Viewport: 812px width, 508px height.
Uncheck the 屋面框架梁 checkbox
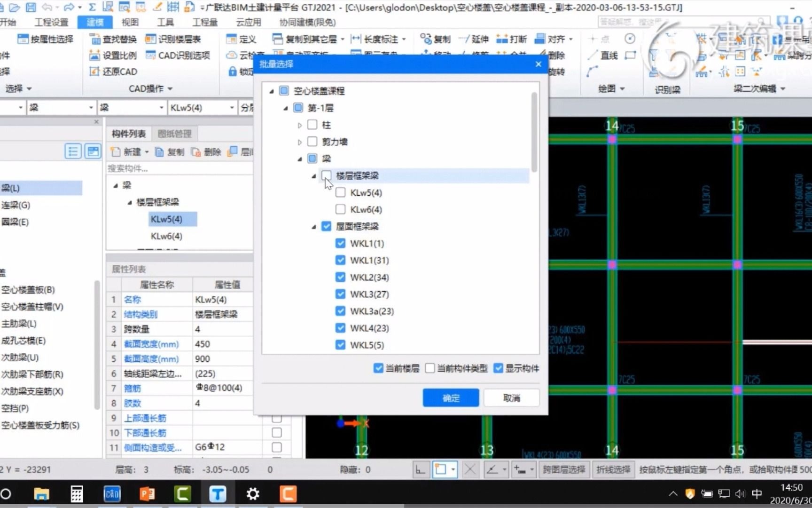327,226
